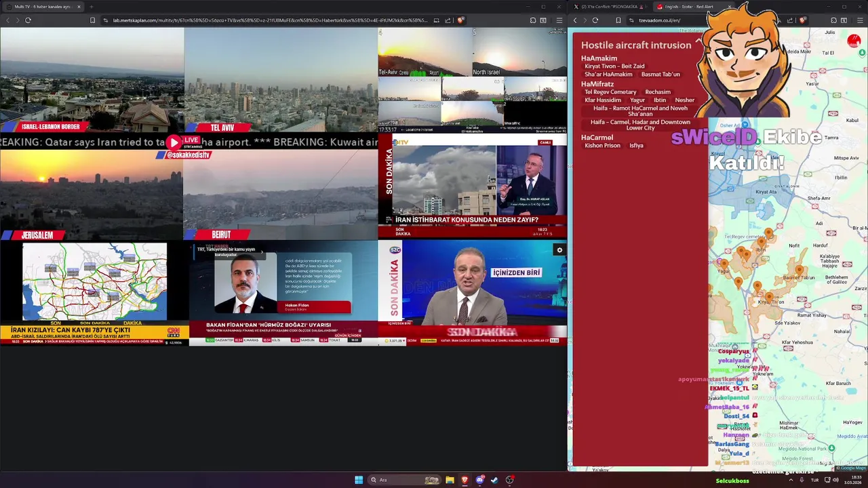The width and height of the screenshot is (868, 488).
Task: Switch to the Multi TV tab
Action: [x=42, y=7]
